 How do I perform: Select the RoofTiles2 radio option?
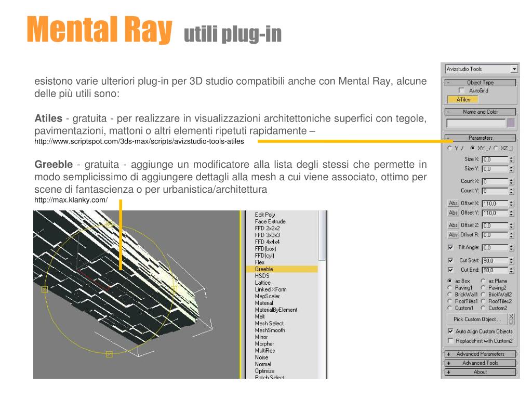coord(483,301)
